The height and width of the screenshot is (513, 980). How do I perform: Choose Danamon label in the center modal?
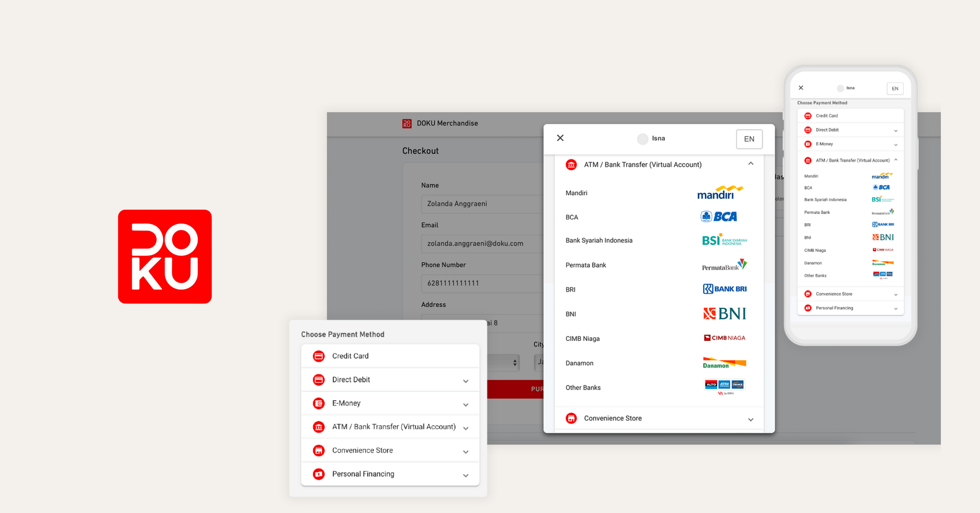click(x=579, y=363)
